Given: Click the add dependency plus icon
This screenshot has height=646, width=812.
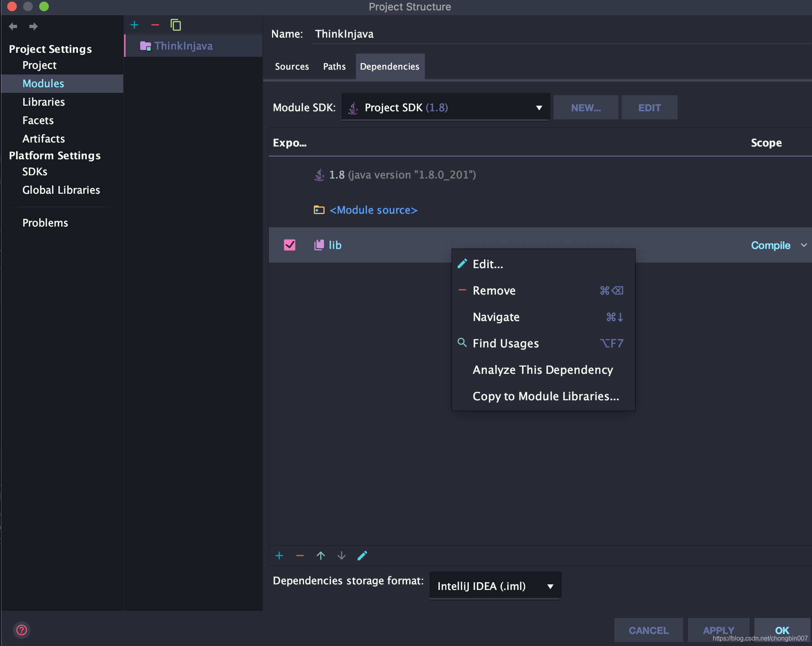Looking at the screenshot, I should [279, 556].
